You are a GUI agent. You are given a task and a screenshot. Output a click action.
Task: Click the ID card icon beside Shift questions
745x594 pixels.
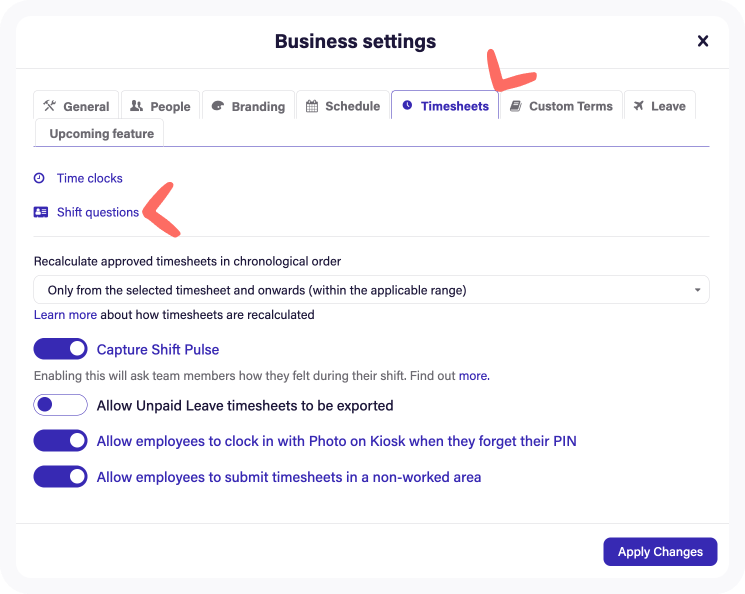[x=40, y=212]
